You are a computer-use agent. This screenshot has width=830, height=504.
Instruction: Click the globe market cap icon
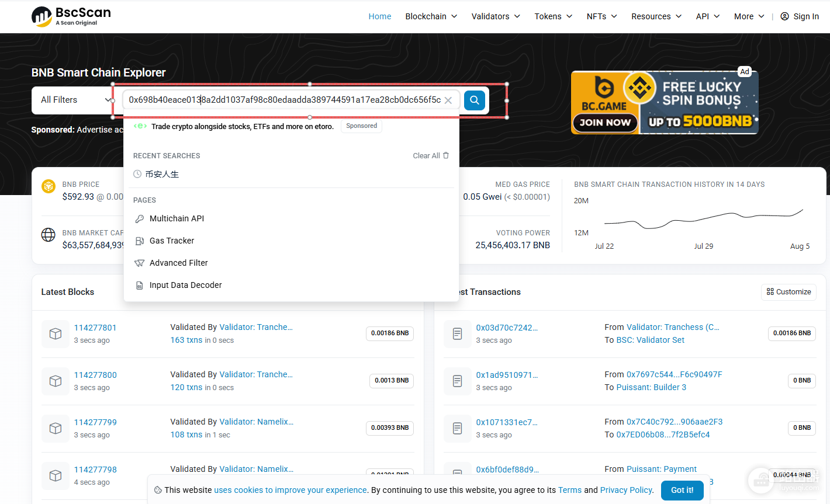pos(49,235)
